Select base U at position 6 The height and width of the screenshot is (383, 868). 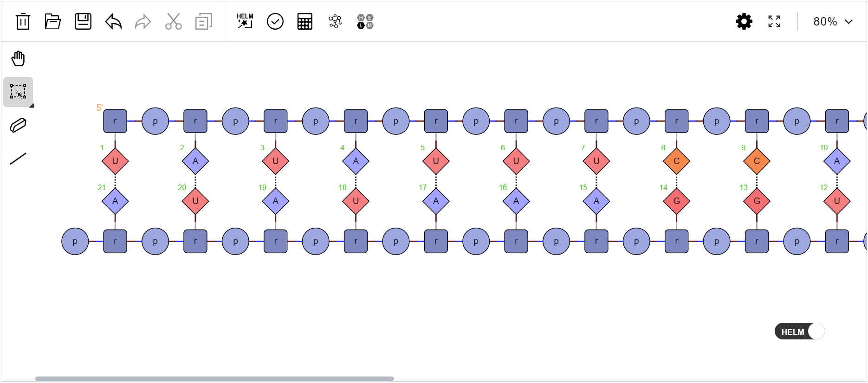[x=516, y=161]
